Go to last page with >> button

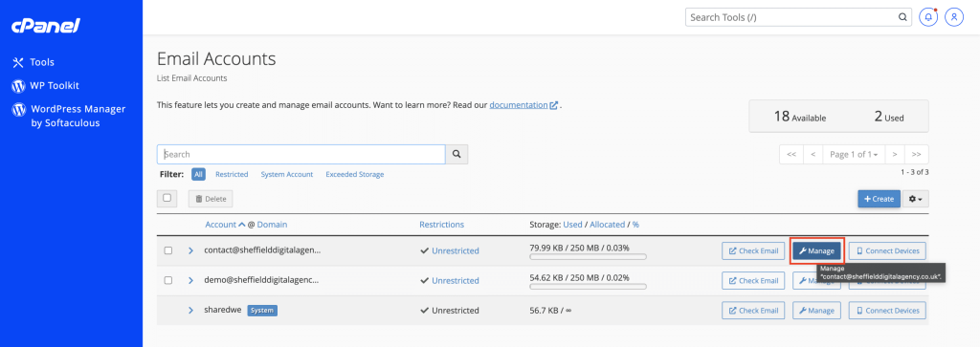coord(916,154)
